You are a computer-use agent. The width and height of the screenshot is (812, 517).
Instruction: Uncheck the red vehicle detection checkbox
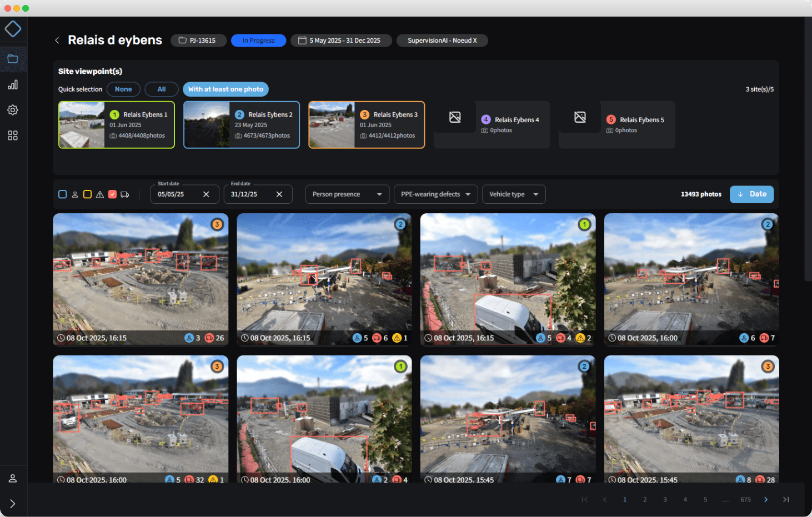pyautogui.click(x=112, y=194)
